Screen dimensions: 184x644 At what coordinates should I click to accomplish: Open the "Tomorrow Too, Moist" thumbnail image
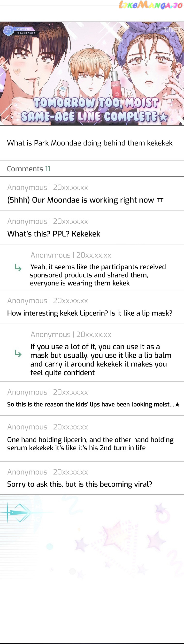[92, 74]
